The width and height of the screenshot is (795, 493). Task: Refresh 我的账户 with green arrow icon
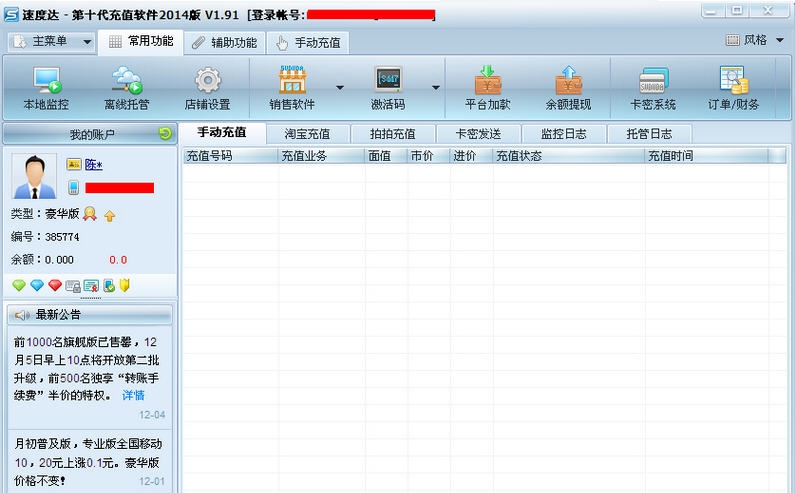tap(165, 133)
